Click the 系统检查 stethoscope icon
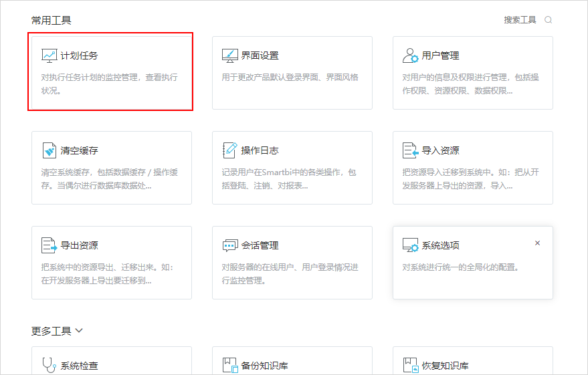The width and height of the screenshot is (588, 375). (x=49, y=365)
